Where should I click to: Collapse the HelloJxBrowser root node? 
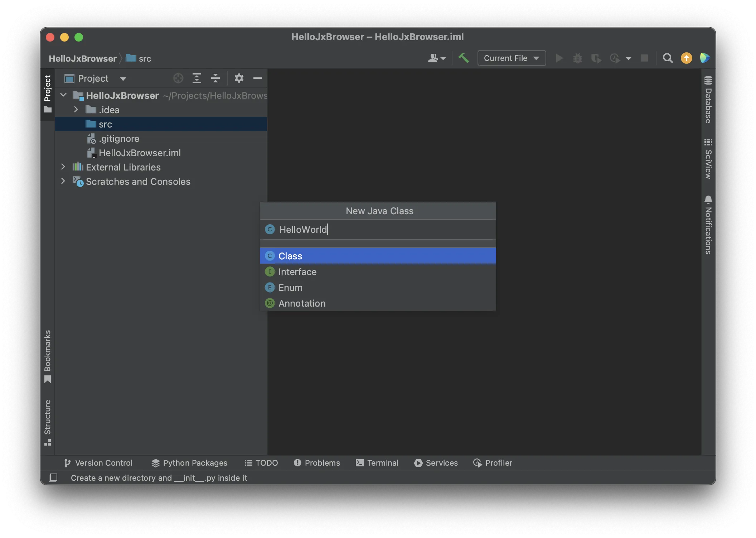64,95
